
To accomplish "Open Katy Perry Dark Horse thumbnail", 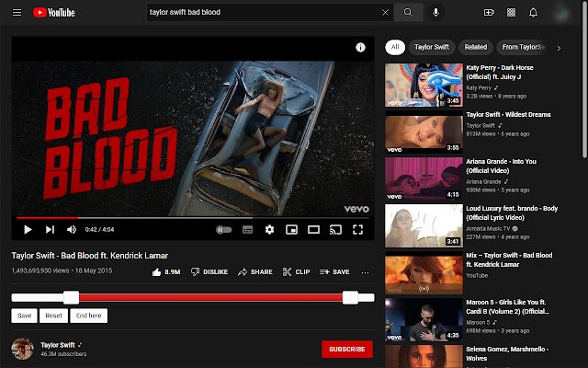I will (424, 86).
